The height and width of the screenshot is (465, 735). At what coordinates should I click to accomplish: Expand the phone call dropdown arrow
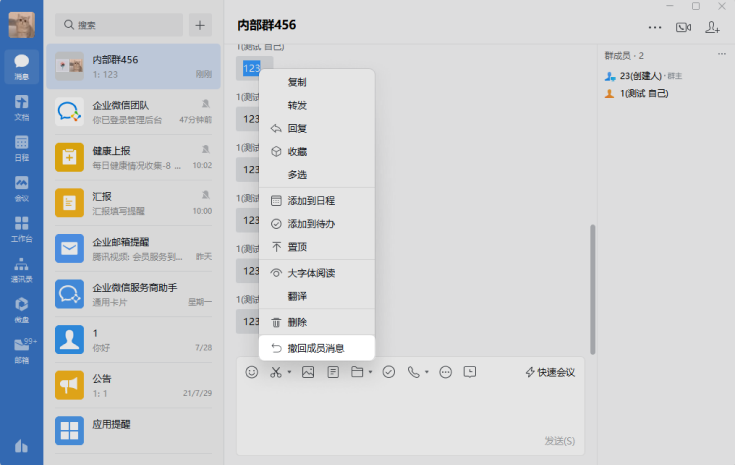pos(427,373)
